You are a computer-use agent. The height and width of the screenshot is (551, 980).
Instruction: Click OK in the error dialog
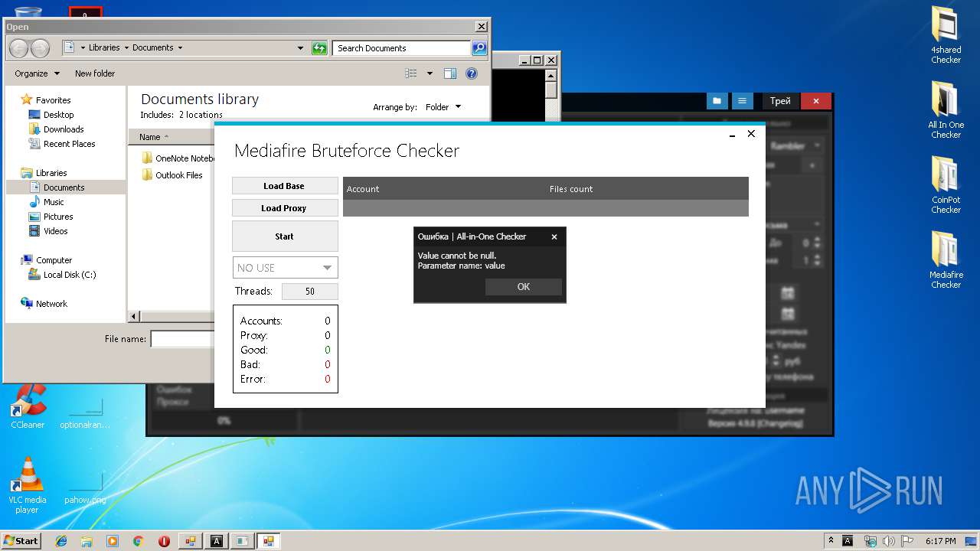coord(524,286)
